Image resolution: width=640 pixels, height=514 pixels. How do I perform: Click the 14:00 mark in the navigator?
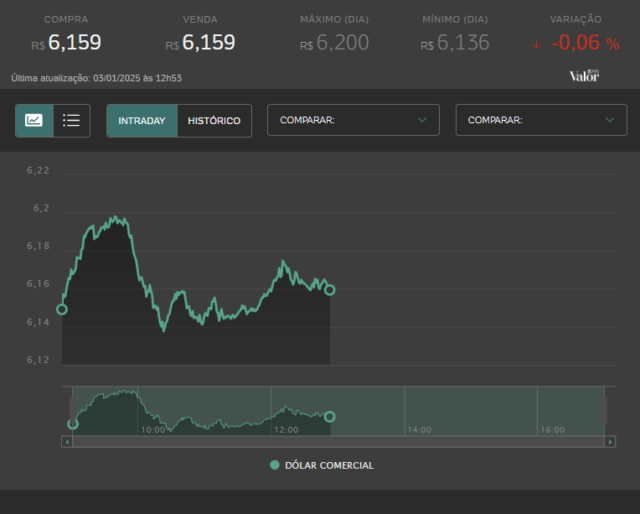tap(419, 429)
